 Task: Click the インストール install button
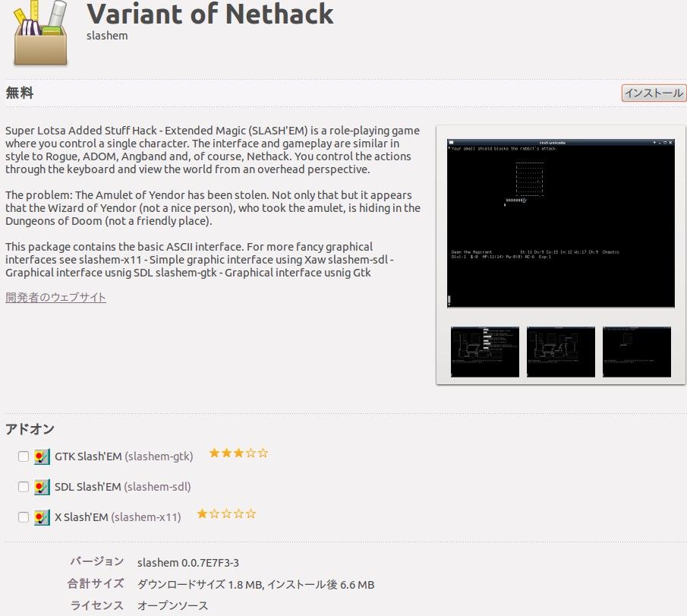[x=654, y=93]
